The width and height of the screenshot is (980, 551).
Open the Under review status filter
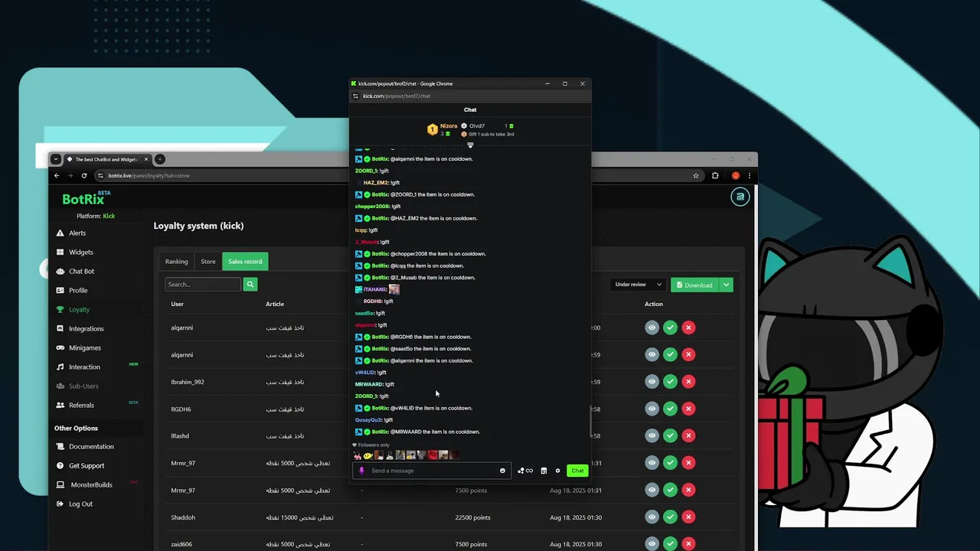tap(637, 285)
